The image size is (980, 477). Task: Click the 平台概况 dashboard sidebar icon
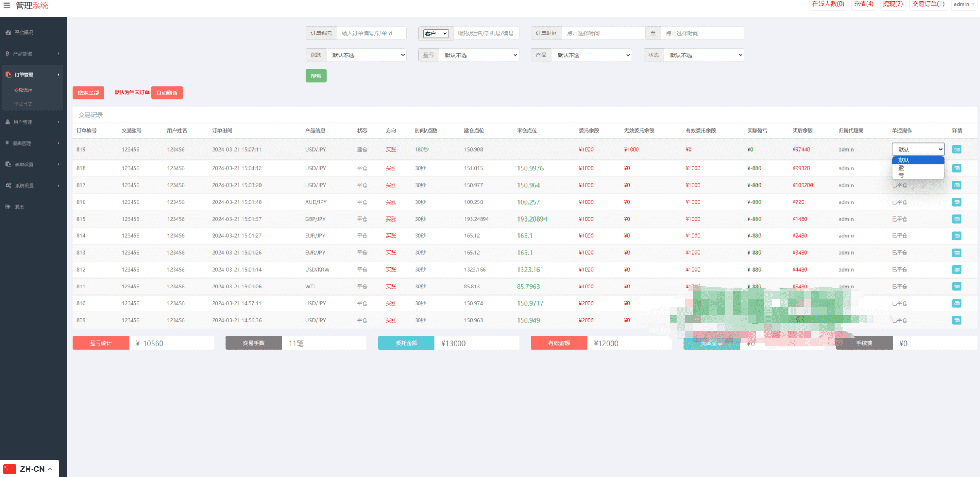click(8, 33)
